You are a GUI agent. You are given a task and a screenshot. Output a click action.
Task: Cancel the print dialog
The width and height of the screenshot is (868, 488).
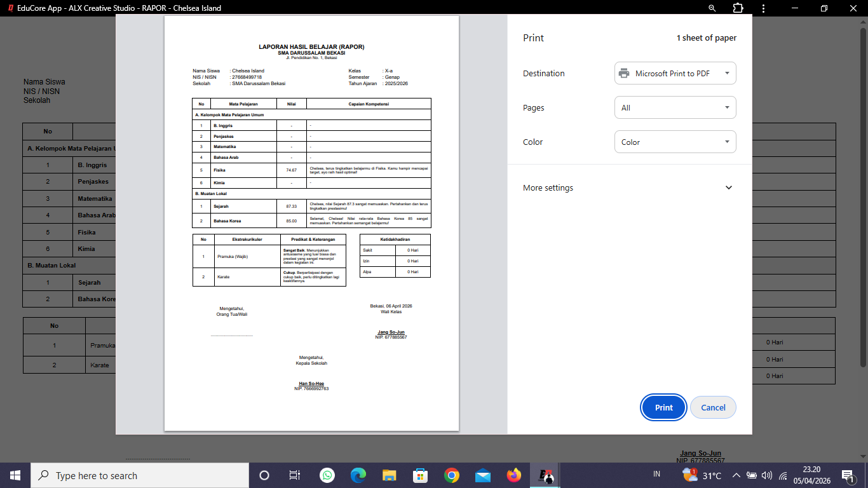click(x=713, y=407)
